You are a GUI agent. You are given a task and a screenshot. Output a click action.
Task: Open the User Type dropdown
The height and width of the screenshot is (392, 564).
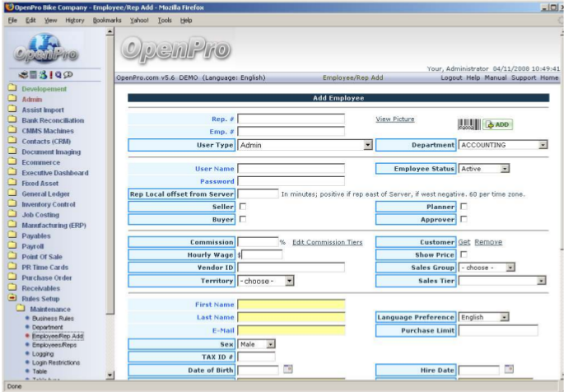[x=367, y=145]
